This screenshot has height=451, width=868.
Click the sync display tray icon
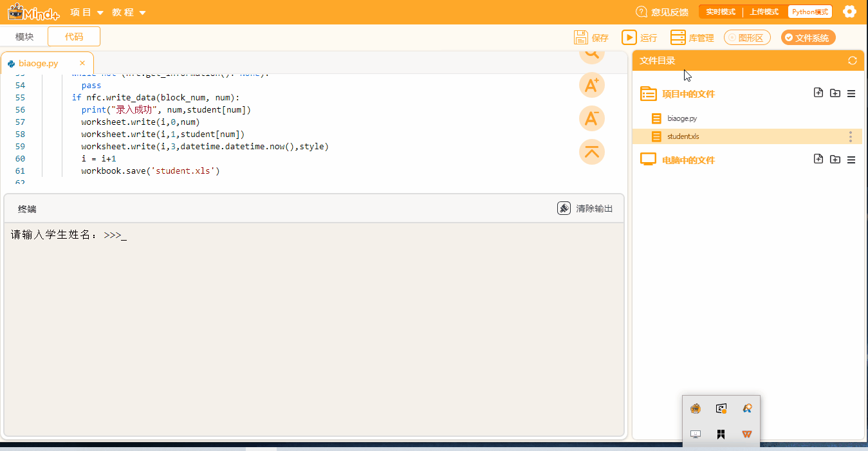721,409
